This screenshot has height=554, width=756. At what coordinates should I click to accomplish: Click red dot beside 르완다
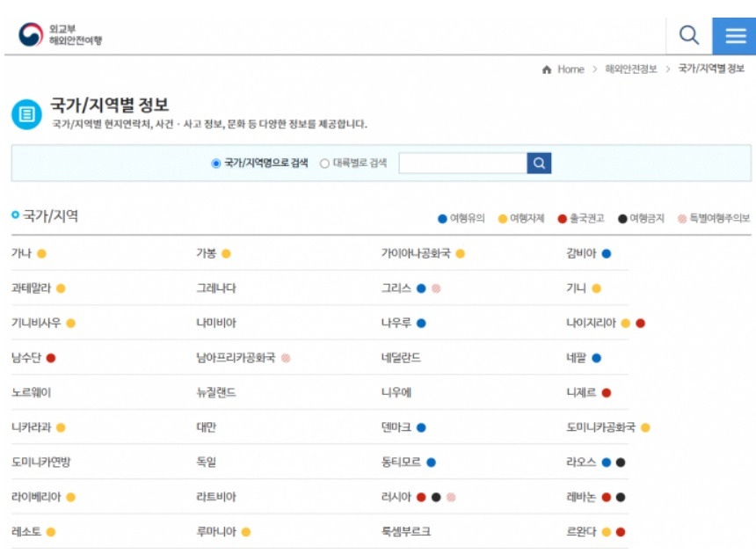[621, 532]
